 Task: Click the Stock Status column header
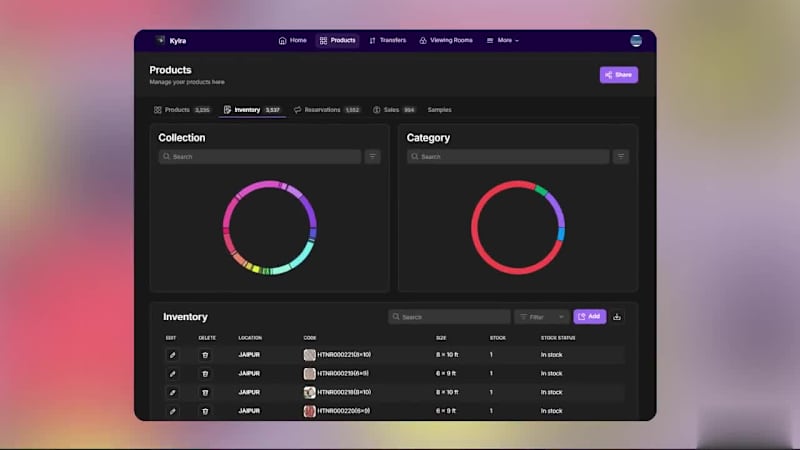click(558, 338)
